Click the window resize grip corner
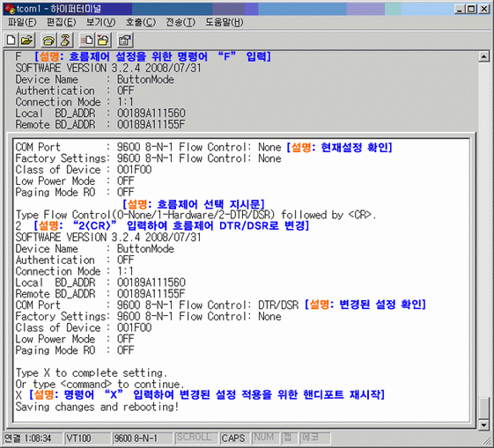The image size is (494, 448). pyautogui.click(x=487, y=441)
